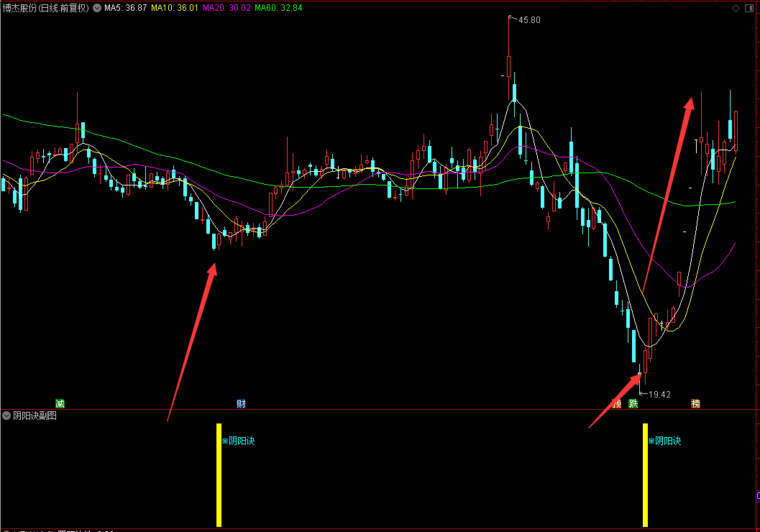Click the 45.80 high price label
Image resolution: width=760 pixels, height=532 pixels.
[529, 20]
